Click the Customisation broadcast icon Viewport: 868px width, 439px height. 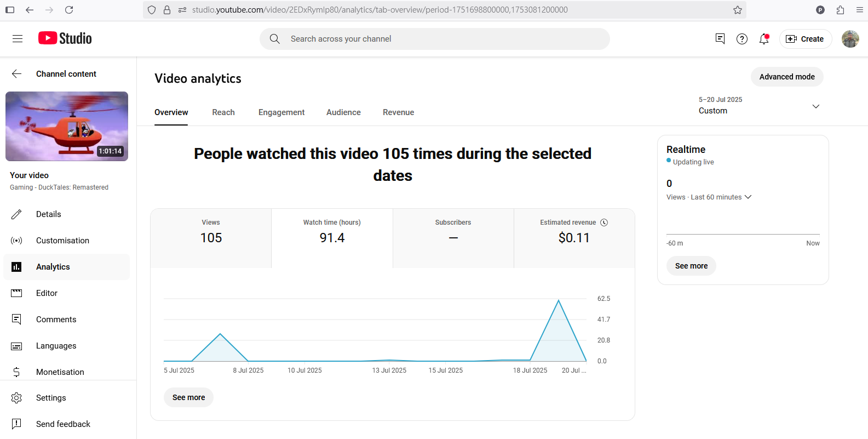pos(16,241)
